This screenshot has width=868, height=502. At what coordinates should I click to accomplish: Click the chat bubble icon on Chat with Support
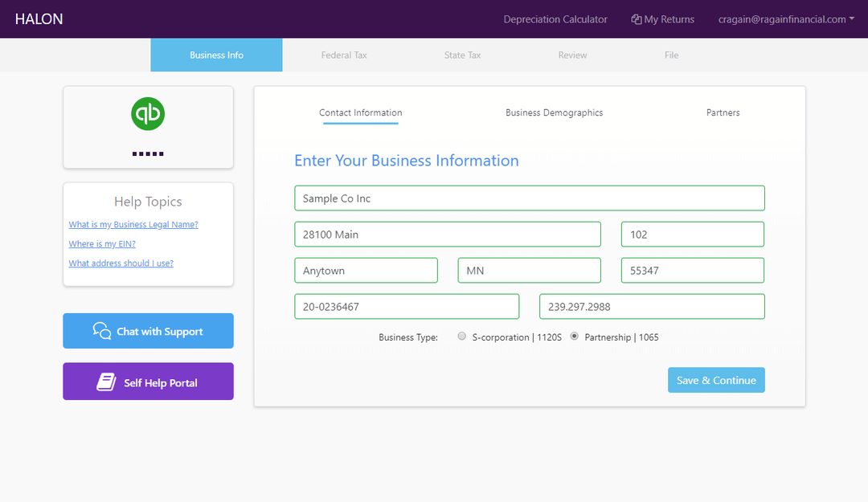[100, 330]
